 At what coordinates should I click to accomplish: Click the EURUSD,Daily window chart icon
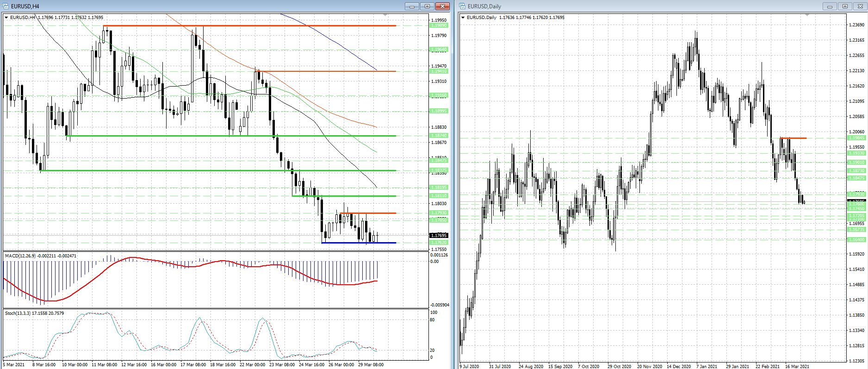tap(463, 6)
